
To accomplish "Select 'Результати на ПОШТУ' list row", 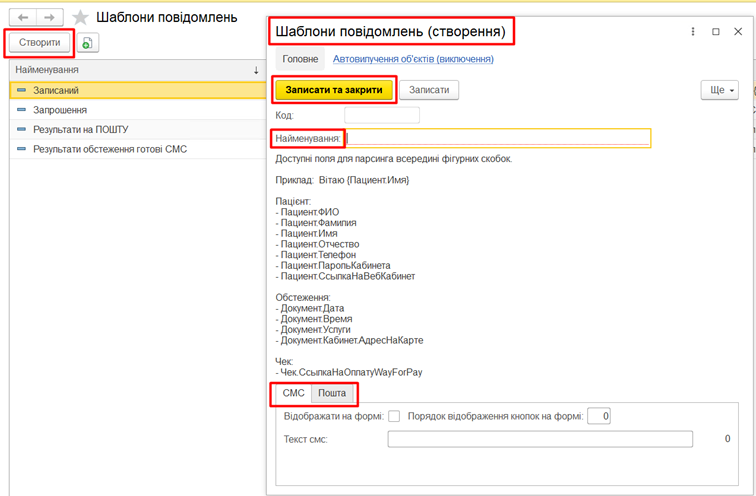I will click(80, 129).
